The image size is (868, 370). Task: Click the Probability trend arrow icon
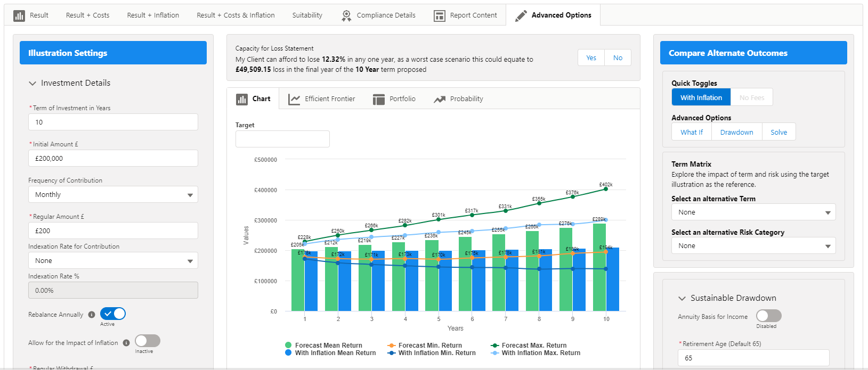tap(440, 99)
